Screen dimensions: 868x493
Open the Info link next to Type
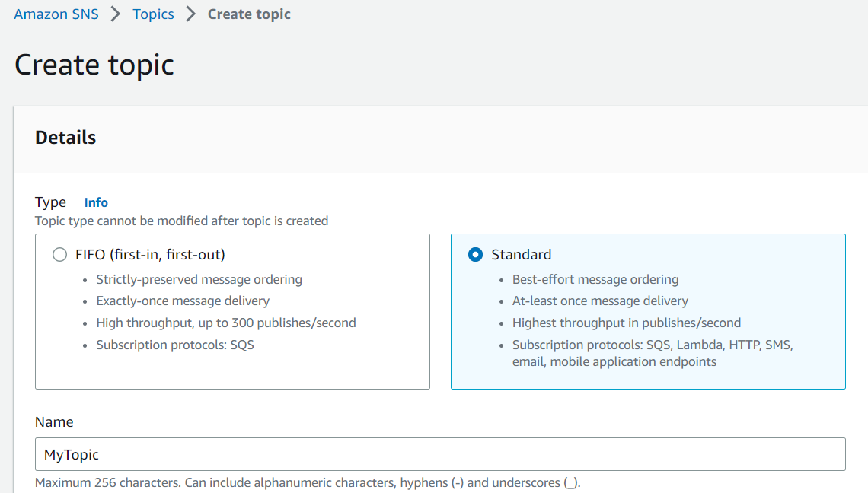(96, 202)
